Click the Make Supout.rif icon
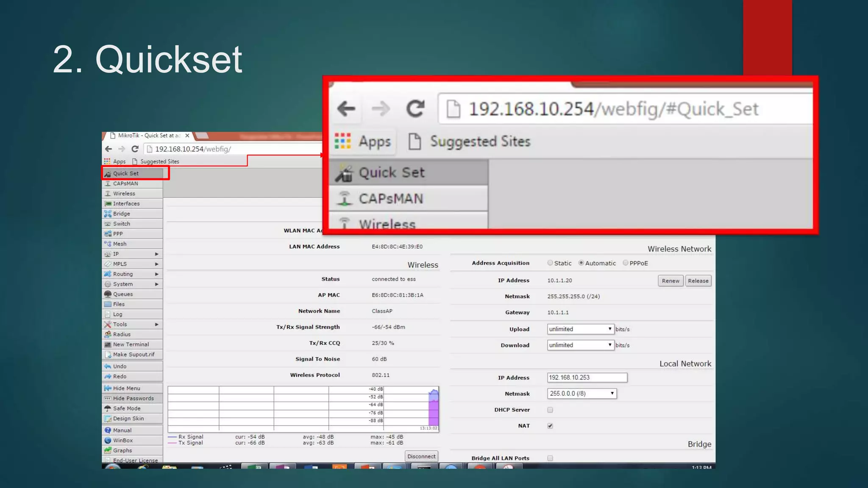Viewport: 868px width, 488px height. coord(108,355)
